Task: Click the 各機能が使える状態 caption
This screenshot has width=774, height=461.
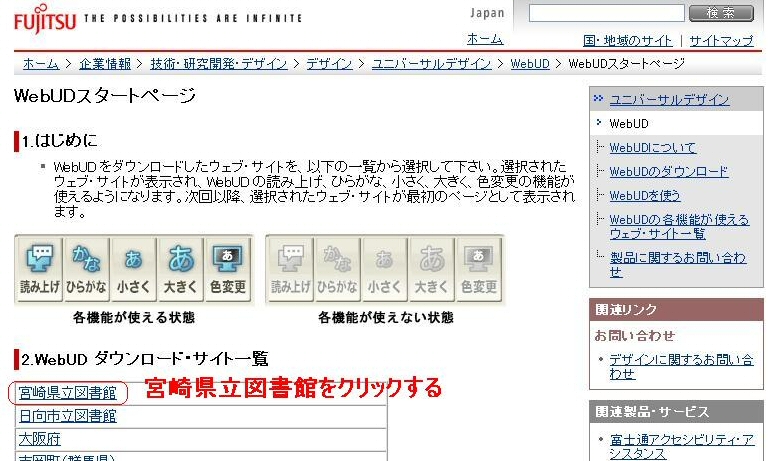Action: pyautogui.click(x=134, y=317)
